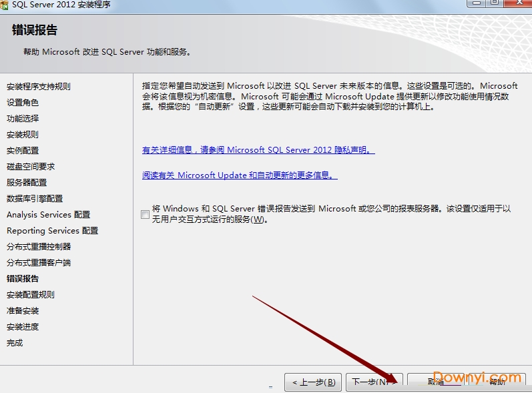Select the 功能选择 step
The image size is (532, 393).
click(23, 119)
